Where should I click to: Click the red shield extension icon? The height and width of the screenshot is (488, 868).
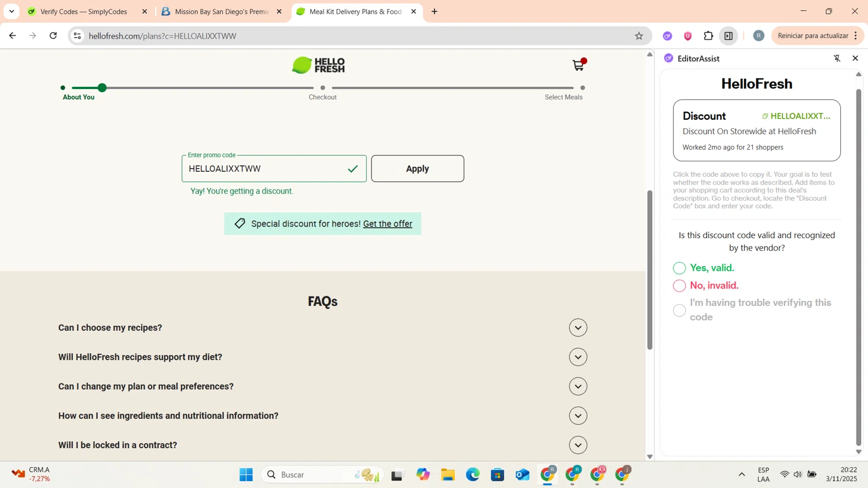687,36
